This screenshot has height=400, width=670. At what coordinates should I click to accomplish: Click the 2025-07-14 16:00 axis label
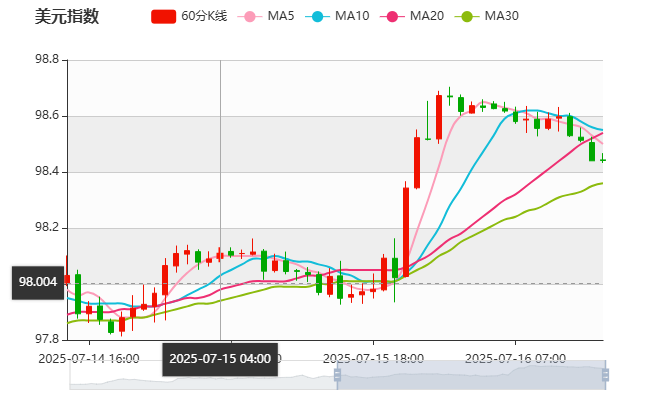pos(89,358)
